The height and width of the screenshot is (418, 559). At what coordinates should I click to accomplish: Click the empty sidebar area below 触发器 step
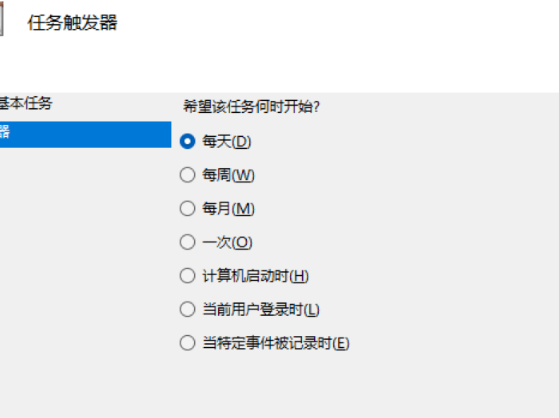86,282
